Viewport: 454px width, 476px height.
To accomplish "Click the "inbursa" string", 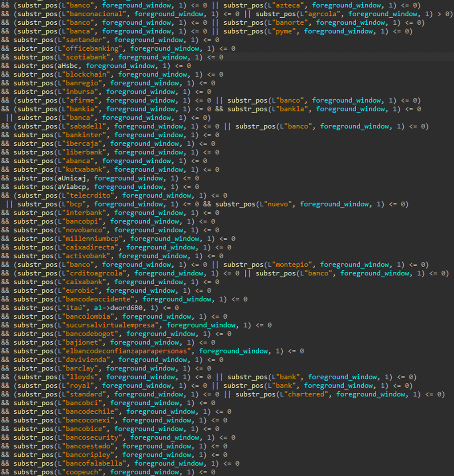I will tap(80, 92).
